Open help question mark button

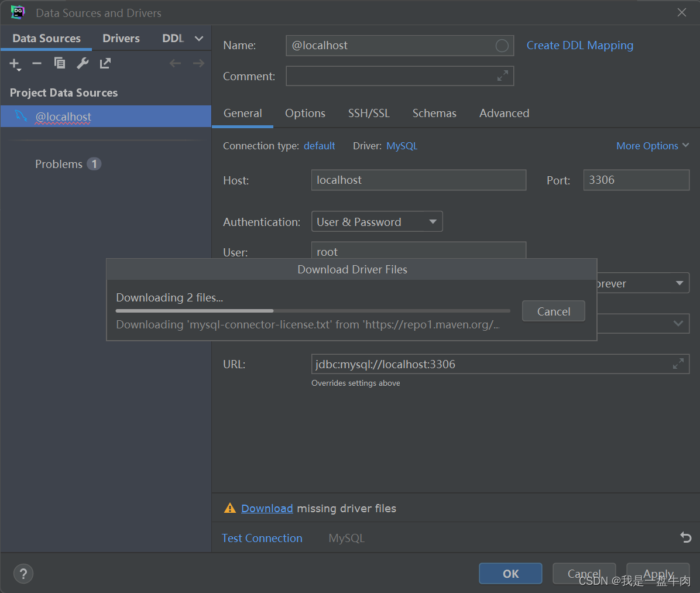(23, 573)
